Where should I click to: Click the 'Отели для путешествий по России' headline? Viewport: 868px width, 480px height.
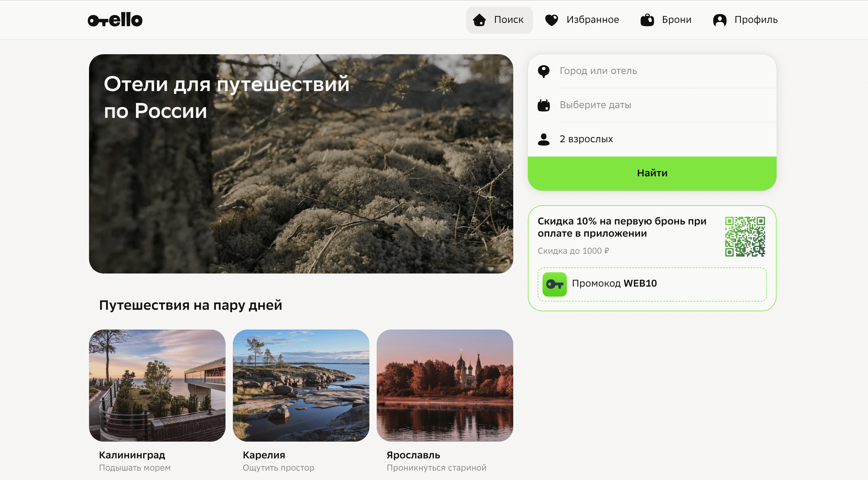coord(226,97)
